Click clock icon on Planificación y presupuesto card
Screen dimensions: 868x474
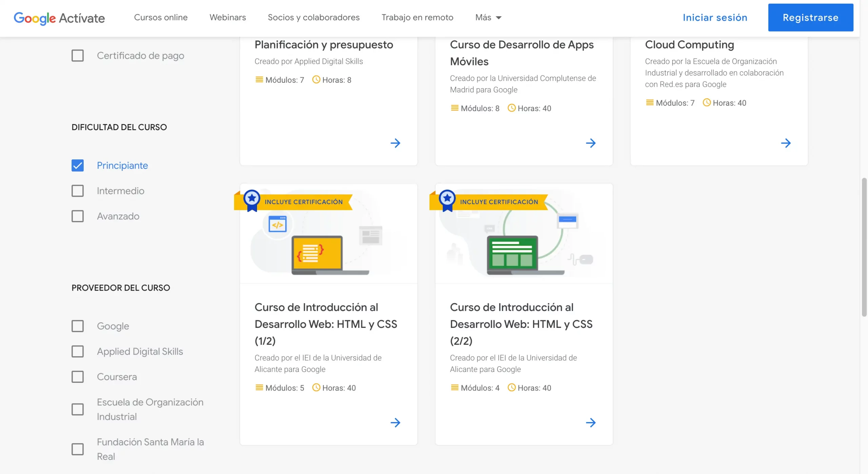(x=316, y=80)
